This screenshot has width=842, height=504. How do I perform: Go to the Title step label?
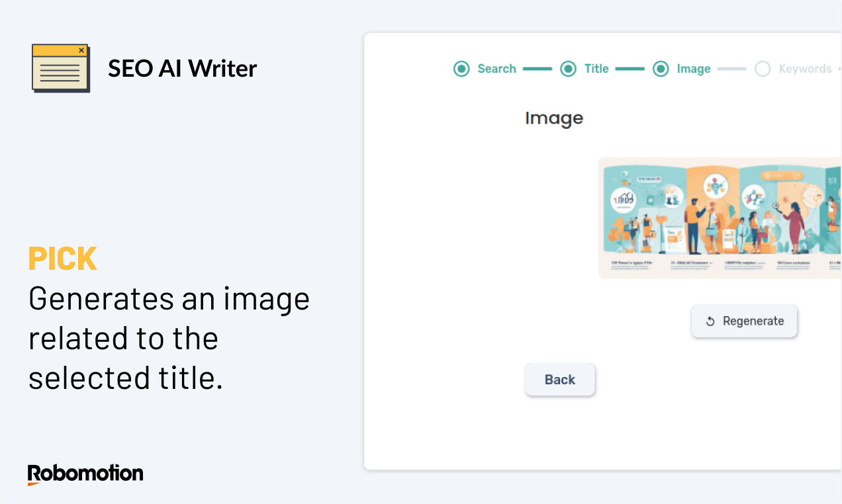pyautogui.click(x=596, y=69)
